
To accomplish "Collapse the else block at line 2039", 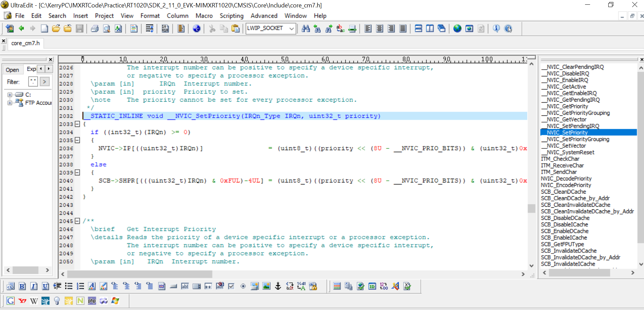I will (x=78, y=173).
